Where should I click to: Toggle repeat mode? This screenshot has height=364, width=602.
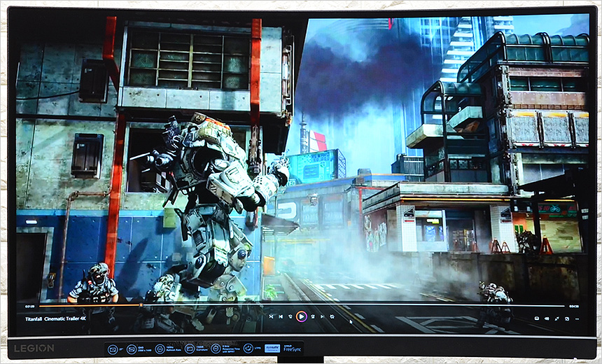click(x=332, y=316)
